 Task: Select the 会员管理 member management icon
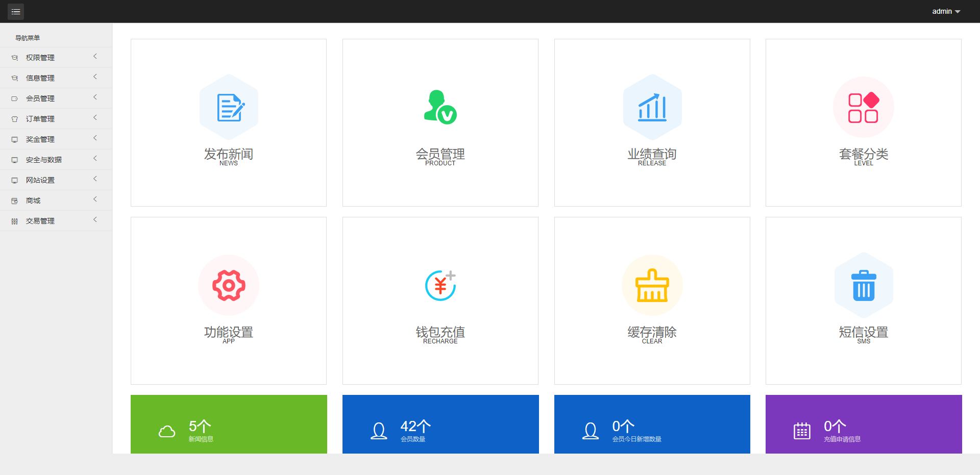440,107
